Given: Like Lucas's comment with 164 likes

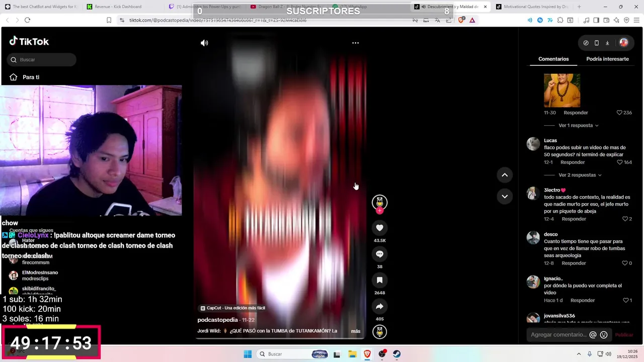Looking at the screenshot, I should pos(620,162).
